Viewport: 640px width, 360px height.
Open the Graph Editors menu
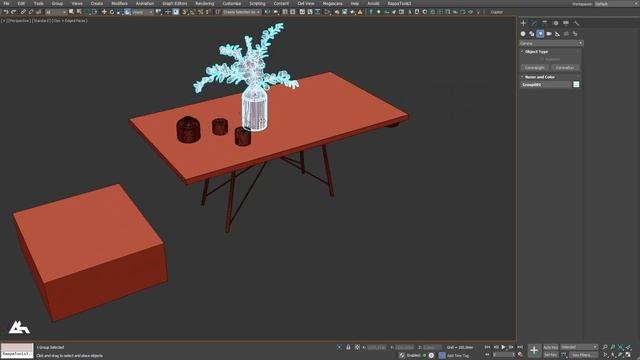click(x=175, y=3)
